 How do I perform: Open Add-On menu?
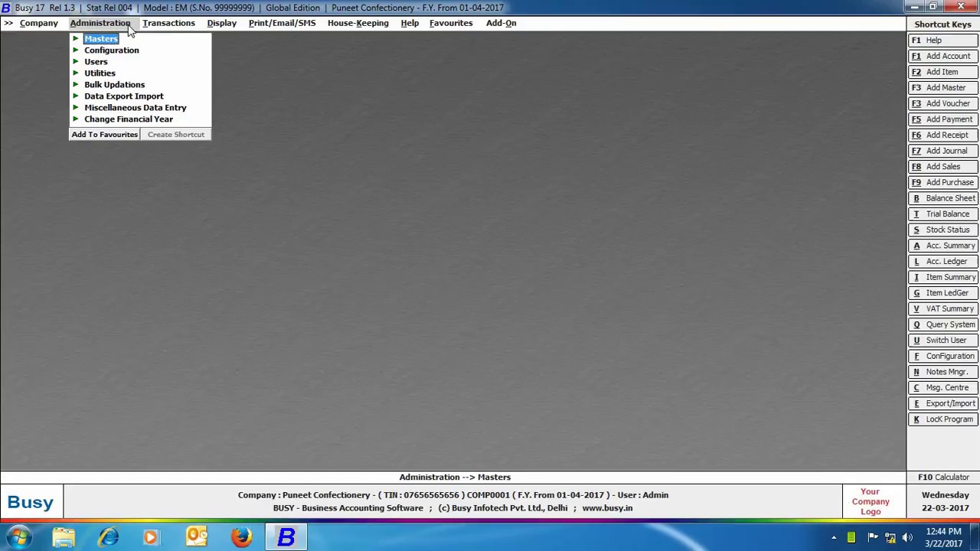(x=501, y=23)
